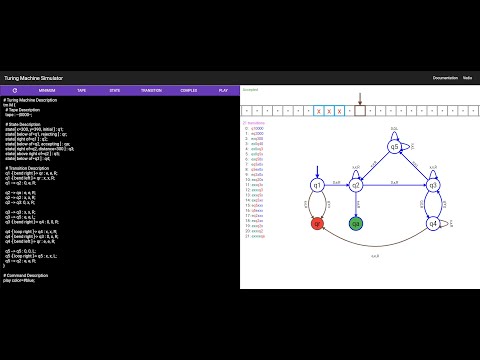
Task: Click the q1 to q2 arrow label
Action: [336, 182]
